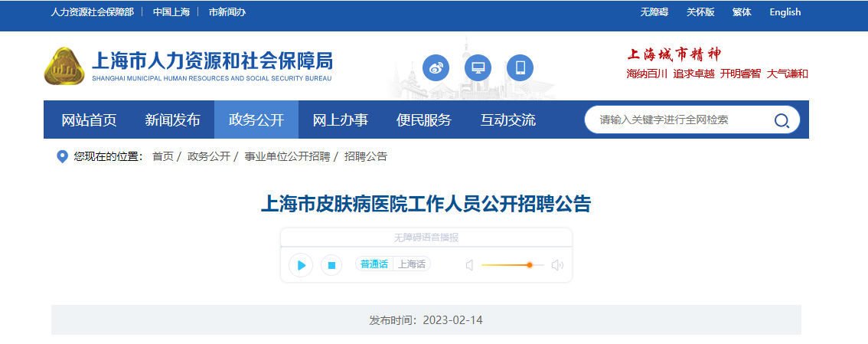Viewport: 868px width, 344px height.
Task: Open the English version link
Action: coord(785,12)
